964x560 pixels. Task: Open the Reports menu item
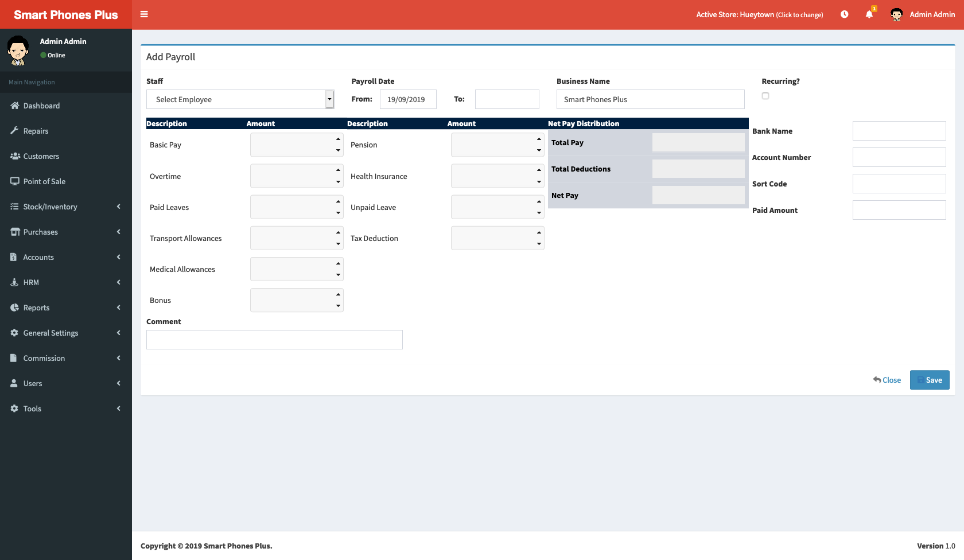pyautogui.click(x=66, y=308)
